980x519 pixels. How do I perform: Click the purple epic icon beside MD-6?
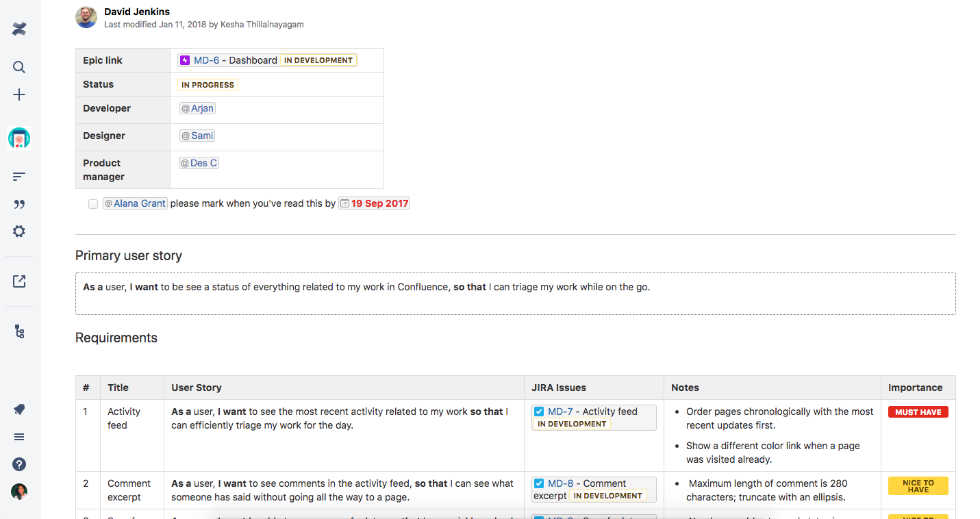(184, 60)
